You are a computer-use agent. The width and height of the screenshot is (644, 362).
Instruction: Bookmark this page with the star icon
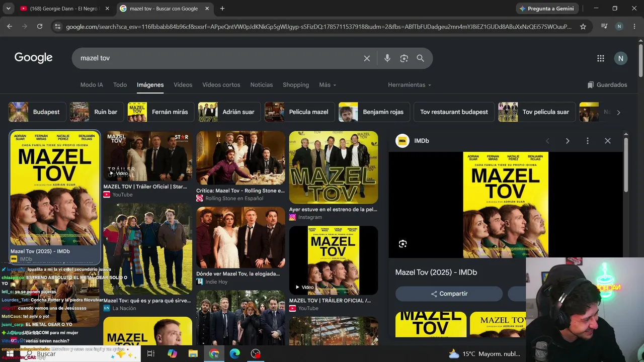point(583,27)
